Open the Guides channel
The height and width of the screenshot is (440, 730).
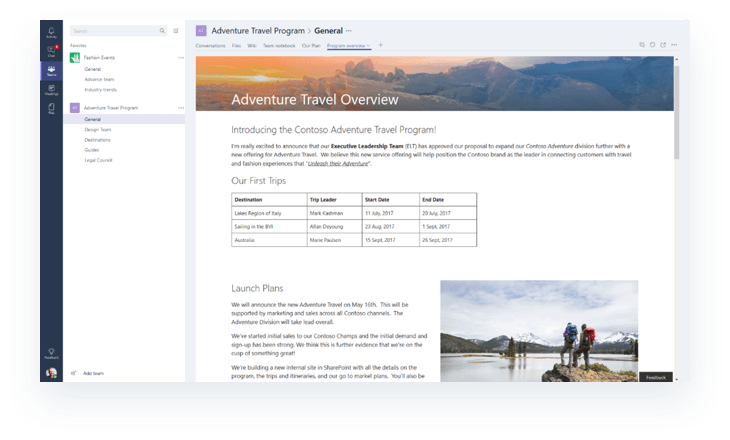pos(92,150)
